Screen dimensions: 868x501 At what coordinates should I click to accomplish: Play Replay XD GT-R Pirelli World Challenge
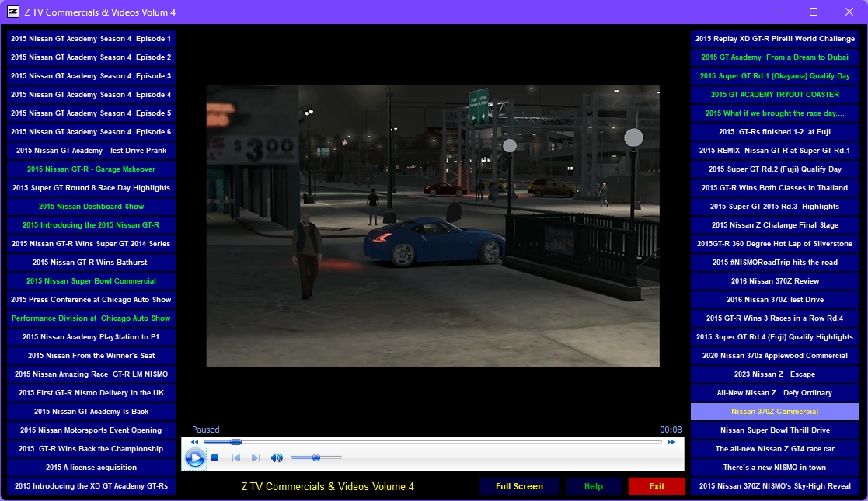pyautogui.click(x=775, y=39)
